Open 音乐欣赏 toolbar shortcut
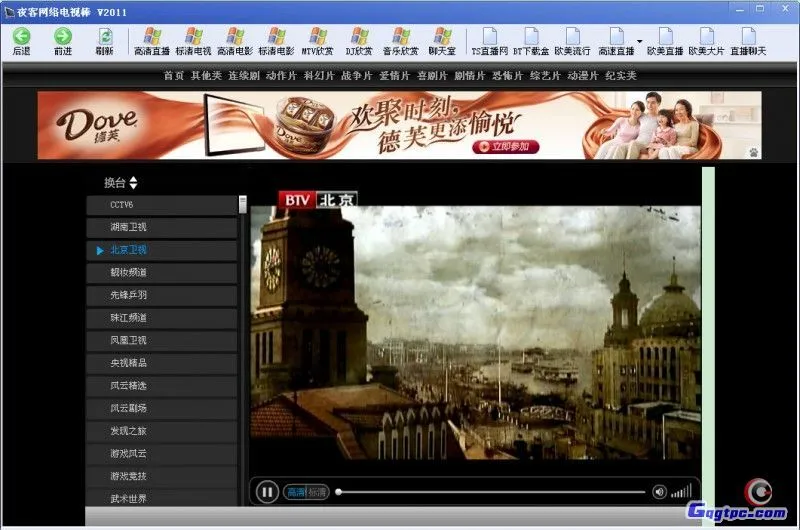The width and height of the screenshot is (800, 530). click(401, 41)
